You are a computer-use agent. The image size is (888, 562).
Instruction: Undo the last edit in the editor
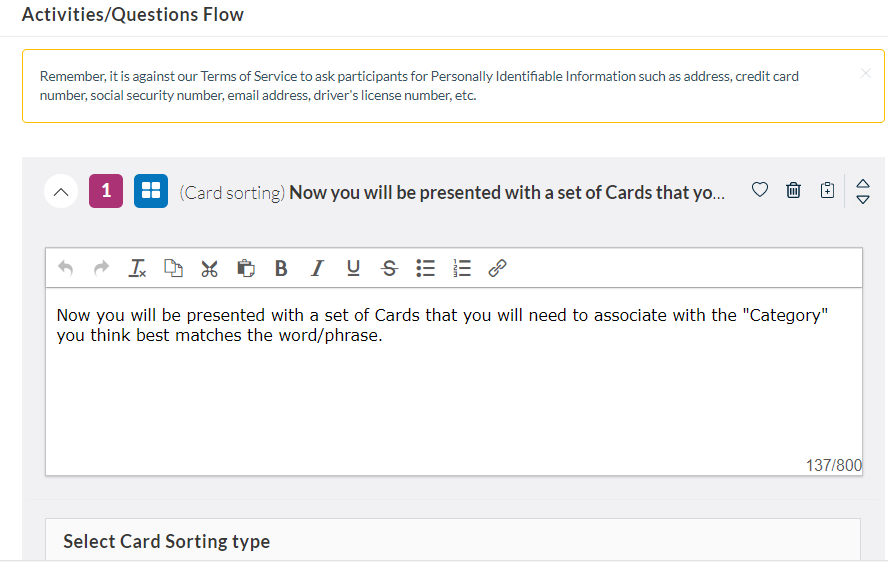click(x=66, y=268)
